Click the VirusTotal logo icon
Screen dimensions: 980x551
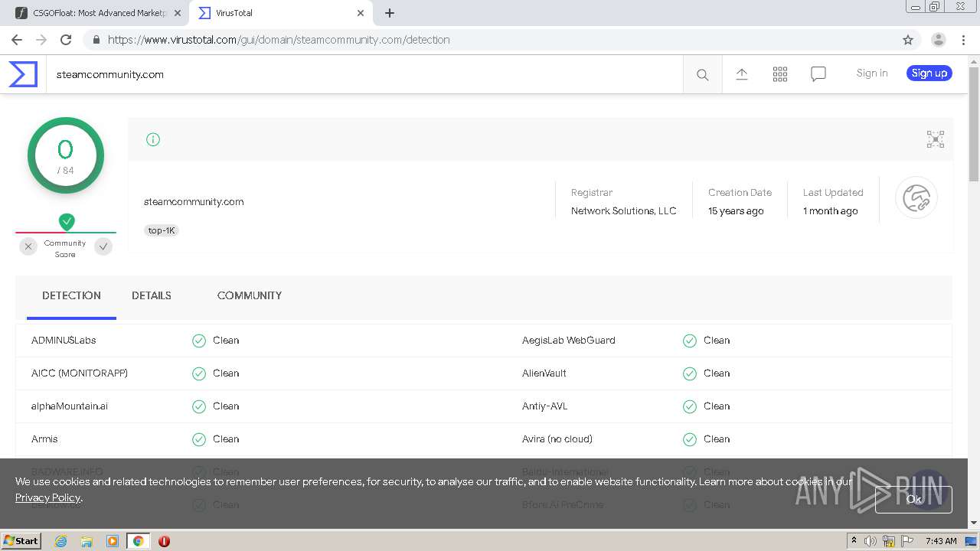(x=23, y=74)
